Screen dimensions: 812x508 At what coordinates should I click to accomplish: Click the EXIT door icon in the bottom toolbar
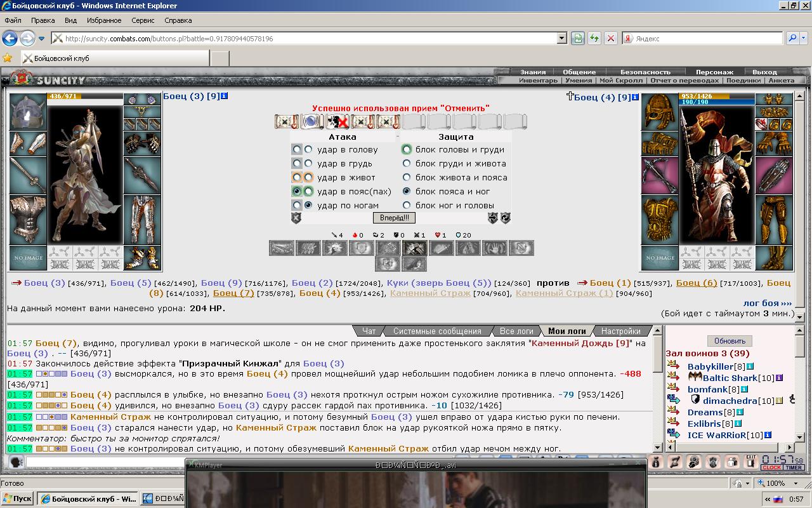pos(751,462)
